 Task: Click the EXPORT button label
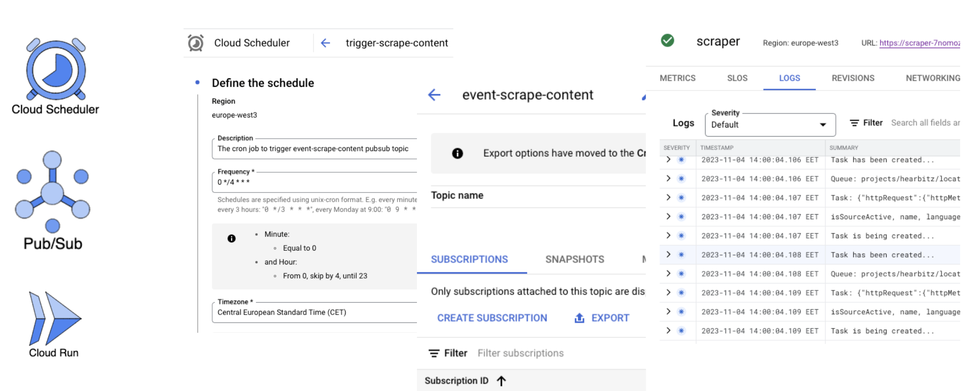click(610, 318)
